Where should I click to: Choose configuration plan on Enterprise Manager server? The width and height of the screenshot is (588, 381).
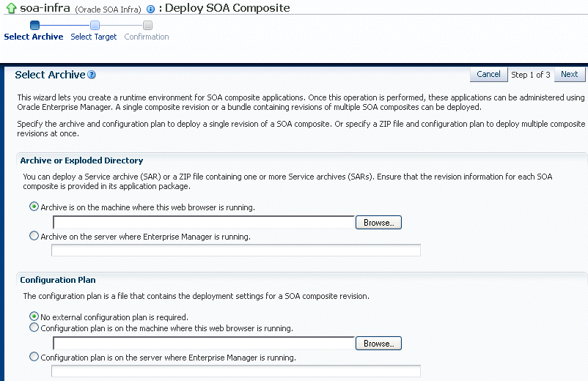coord(34,357)
